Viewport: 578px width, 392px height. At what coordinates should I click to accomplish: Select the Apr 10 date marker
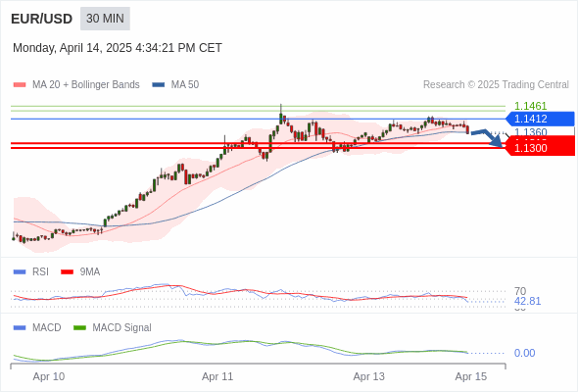point(49,376)
